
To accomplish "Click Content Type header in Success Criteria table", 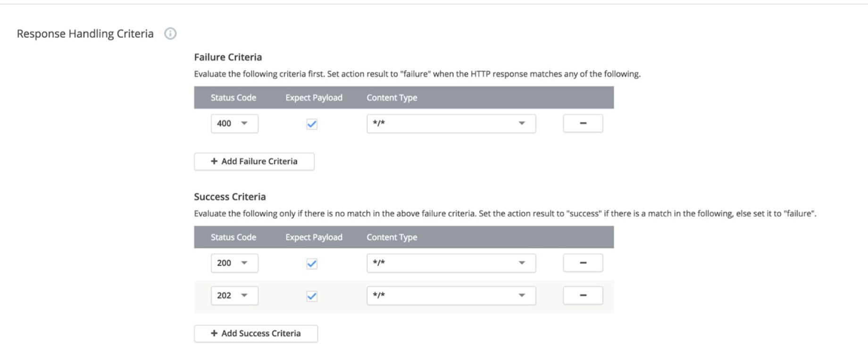I will coord(392,237).
